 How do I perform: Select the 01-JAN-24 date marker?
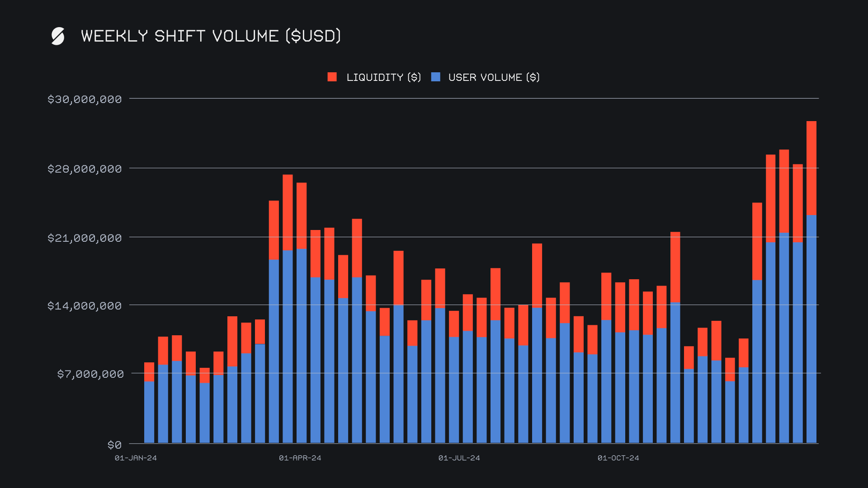click(x=136, y=458)
